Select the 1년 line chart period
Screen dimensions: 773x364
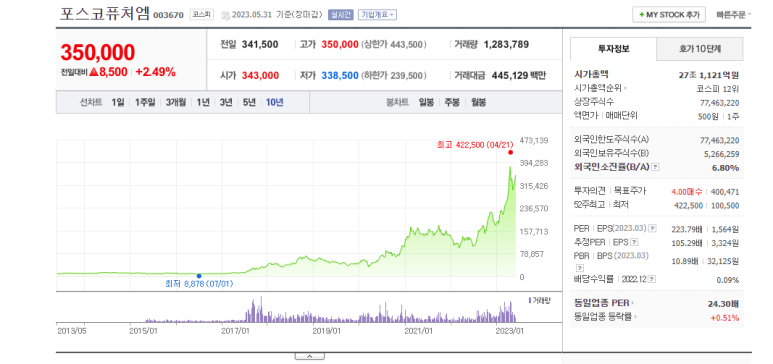(x=203, y=103)
